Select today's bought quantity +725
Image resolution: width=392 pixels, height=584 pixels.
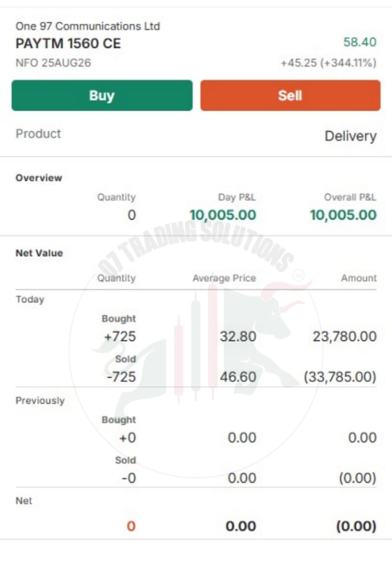point(120,336)
